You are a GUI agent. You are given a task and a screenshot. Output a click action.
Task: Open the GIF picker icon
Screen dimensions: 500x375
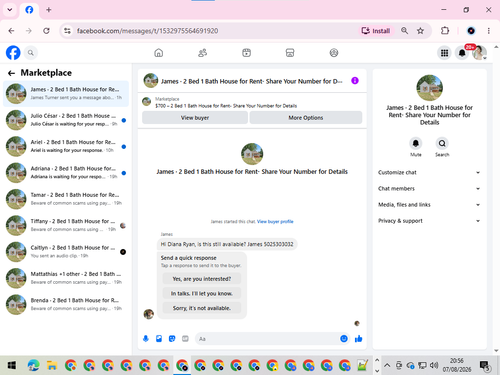click(185, 339)
